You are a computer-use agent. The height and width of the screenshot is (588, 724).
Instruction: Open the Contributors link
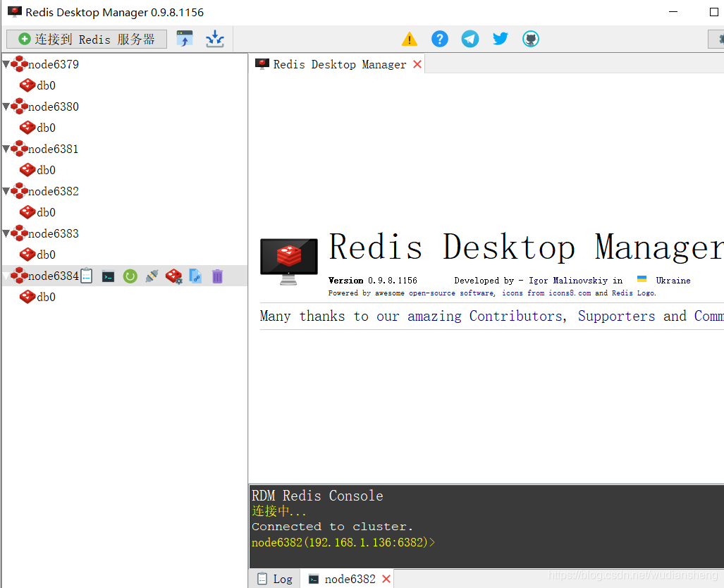point(515,316)
